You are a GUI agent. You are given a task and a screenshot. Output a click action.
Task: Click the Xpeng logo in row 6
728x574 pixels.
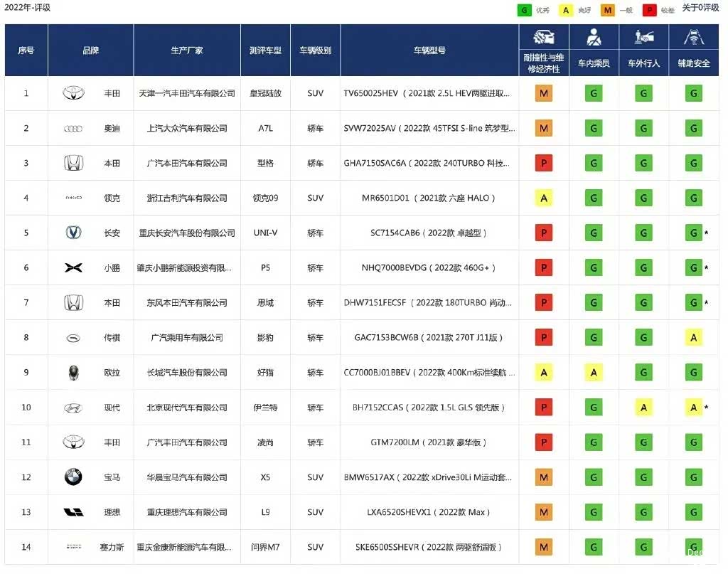click(73, 267)
